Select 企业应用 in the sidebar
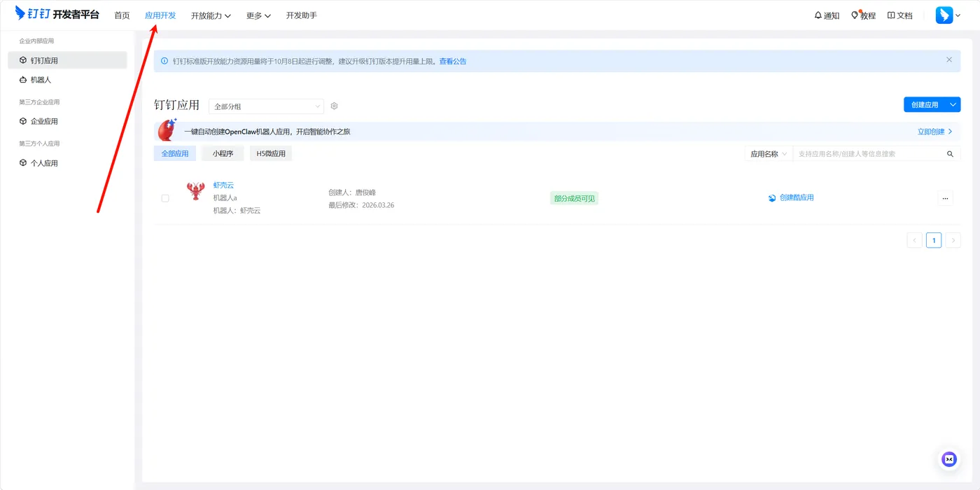The height and width of the screenshot is (490, 980). (67, 121)
